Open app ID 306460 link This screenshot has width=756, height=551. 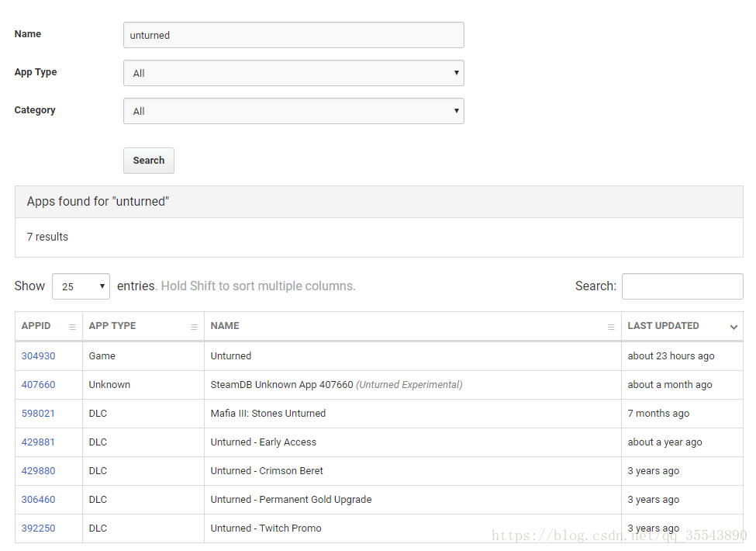tap(38, 499)
